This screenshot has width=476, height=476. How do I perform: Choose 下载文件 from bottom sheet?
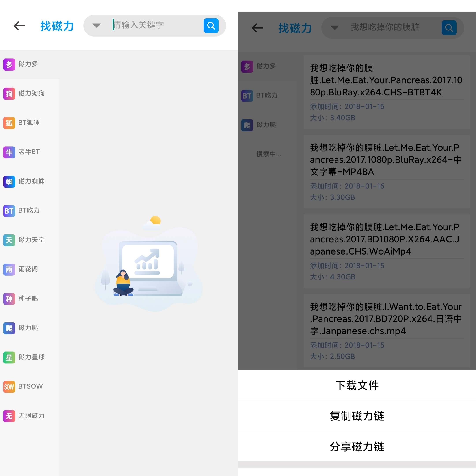(357, 385)
